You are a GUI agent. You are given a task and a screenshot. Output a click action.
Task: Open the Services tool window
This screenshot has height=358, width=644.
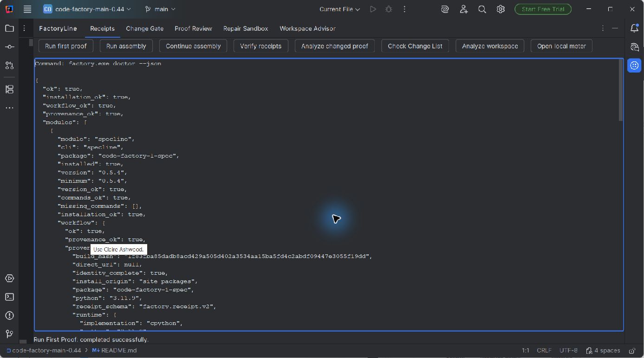[x=9, y=278]
